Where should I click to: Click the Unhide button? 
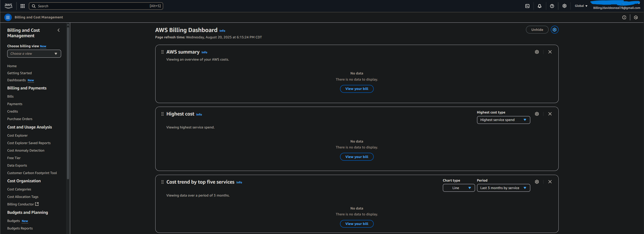537,30
